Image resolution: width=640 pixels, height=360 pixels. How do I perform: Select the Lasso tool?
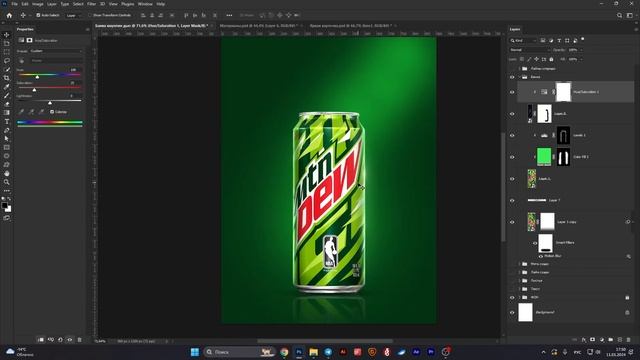point(7,60)
